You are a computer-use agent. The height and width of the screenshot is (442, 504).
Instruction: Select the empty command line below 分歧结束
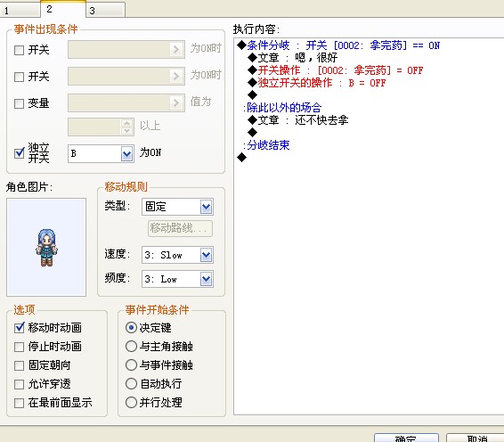241,158
